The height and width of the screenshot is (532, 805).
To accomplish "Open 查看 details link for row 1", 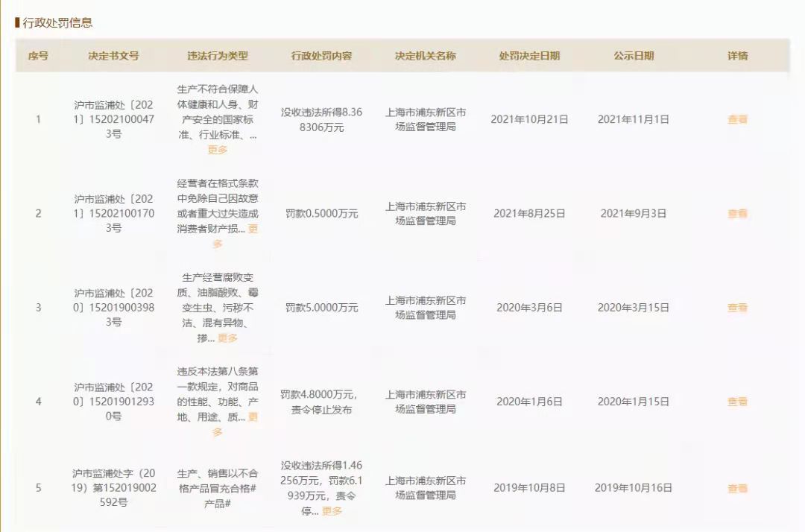I will click(x=737, y=119).
